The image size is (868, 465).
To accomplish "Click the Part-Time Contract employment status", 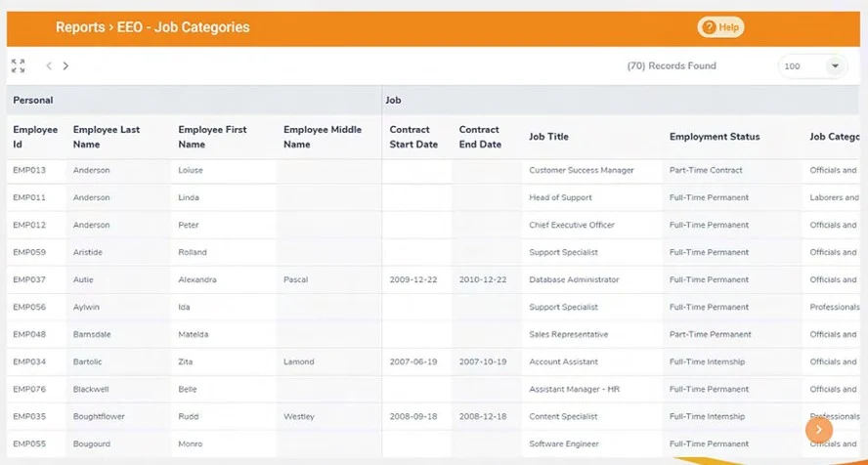I will point(706,170).
